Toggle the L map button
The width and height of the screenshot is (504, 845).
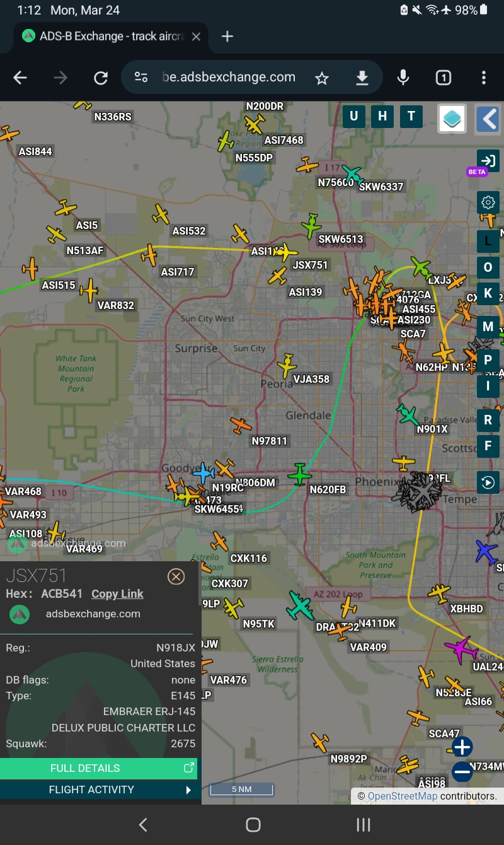488,242
